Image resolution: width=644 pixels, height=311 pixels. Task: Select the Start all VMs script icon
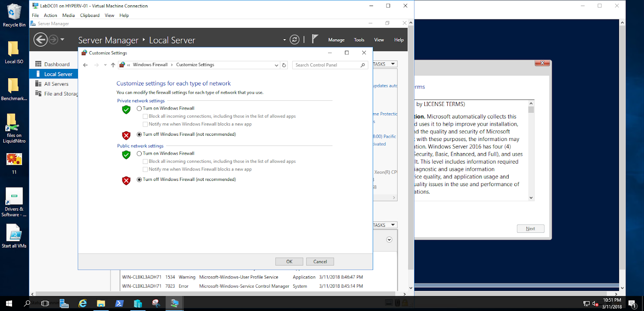14,236
